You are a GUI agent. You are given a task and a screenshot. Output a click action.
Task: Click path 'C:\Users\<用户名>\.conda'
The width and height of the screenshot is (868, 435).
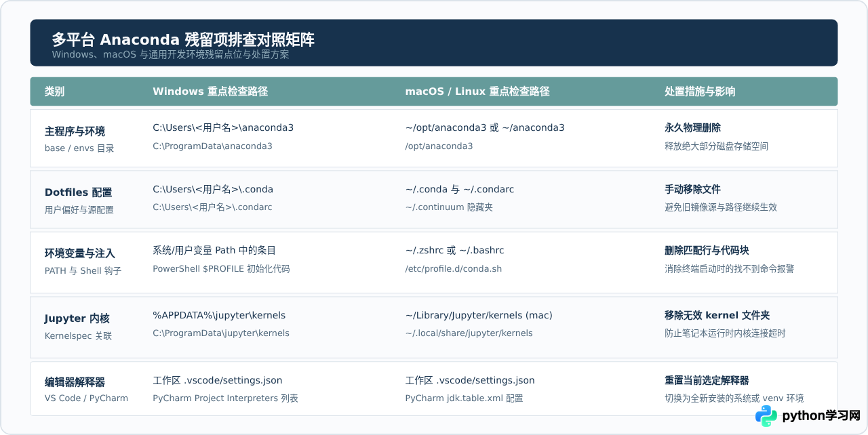(x=213, y=189)
